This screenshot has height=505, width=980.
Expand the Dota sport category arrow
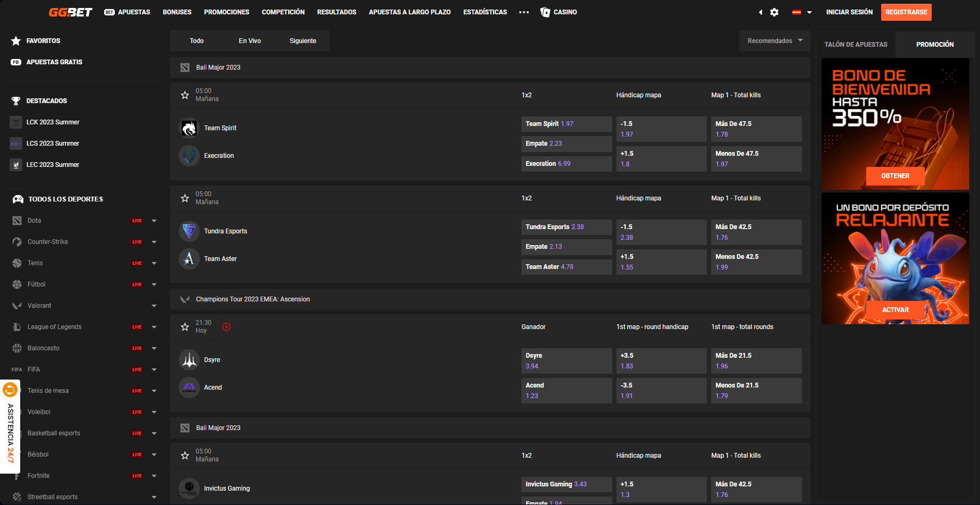[x=154, y=221]
